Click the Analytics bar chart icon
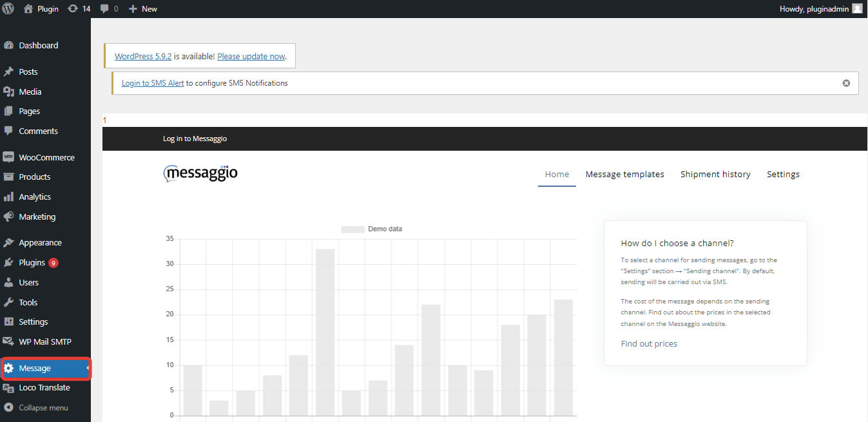The height and width of the screenshot is (422, 868). point(8,197)
